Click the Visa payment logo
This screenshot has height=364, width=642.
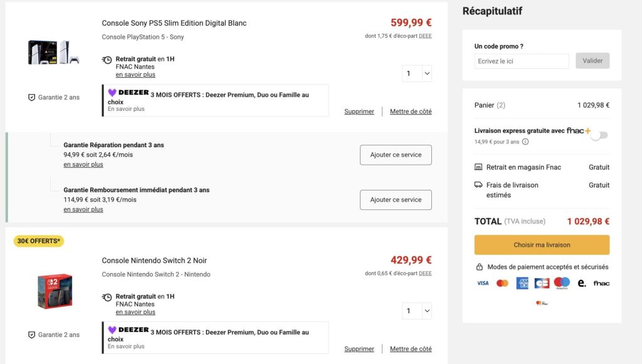tap(483, 283)
